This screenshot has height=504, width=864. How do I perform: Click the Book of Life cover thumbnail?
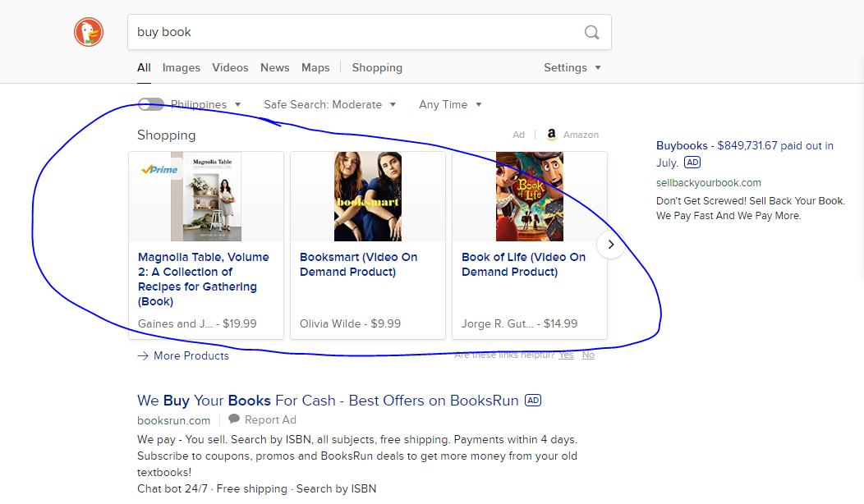coord(530,197)
